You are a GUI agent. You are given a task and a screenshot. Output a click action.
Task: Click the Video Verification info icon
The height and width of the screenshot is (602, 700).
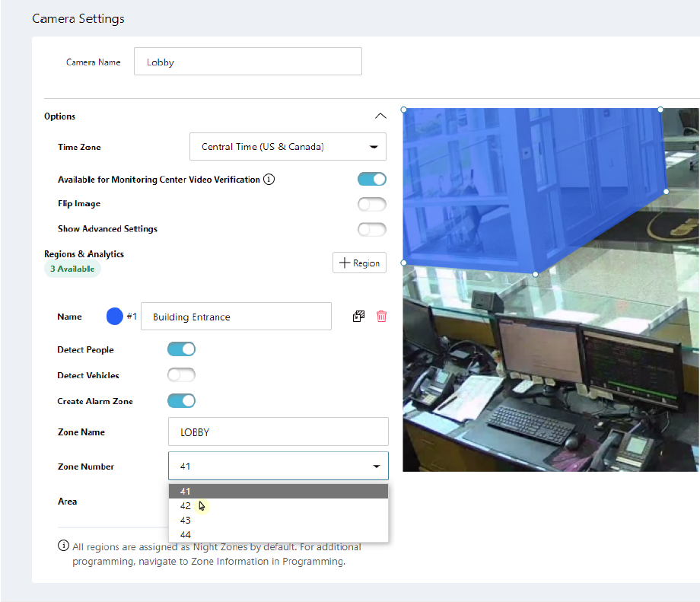(x=269, y=180)
